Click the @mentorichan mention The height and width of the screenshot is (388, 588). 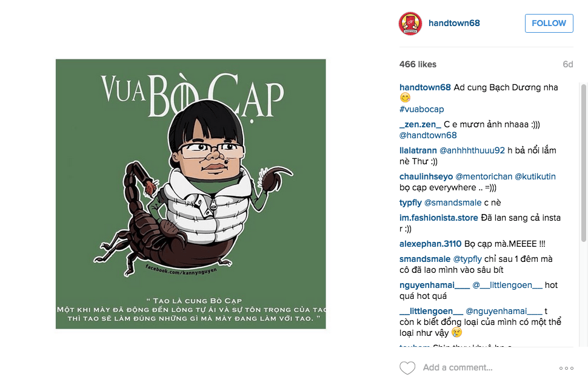tap(483, 176)
